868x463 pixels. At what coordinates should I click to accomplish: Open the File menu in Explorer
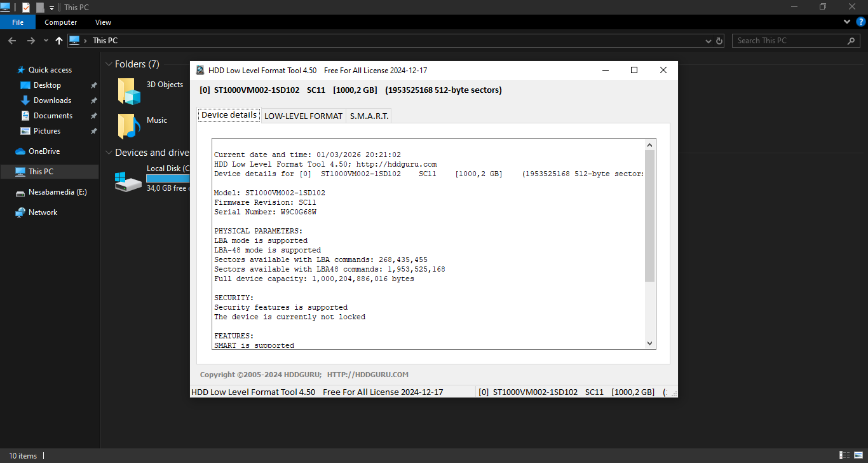(x=18, y=22)
